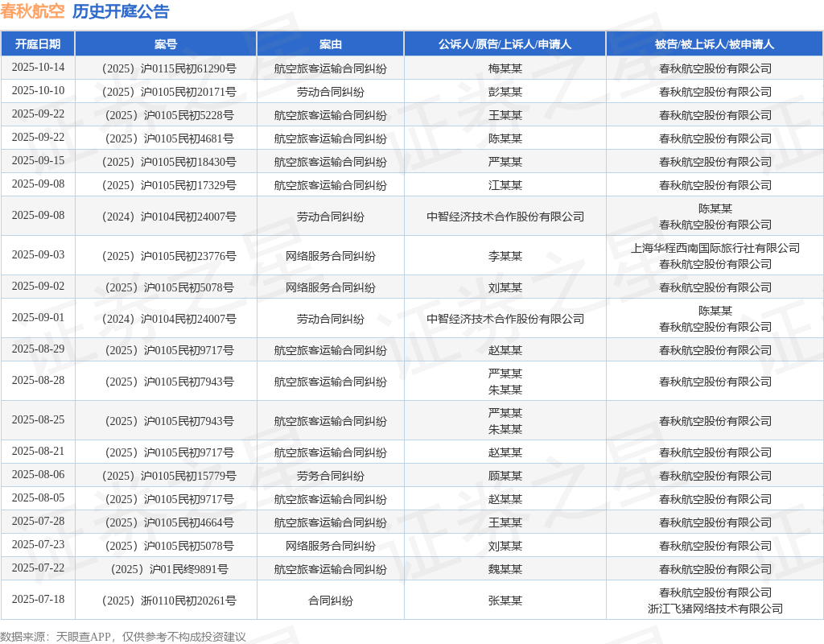Select case number (2025)沪0105民初17329号
Image resolution: width=824 pixels, height=644 pixels.
pyautogui.click(x=169, y=185)
